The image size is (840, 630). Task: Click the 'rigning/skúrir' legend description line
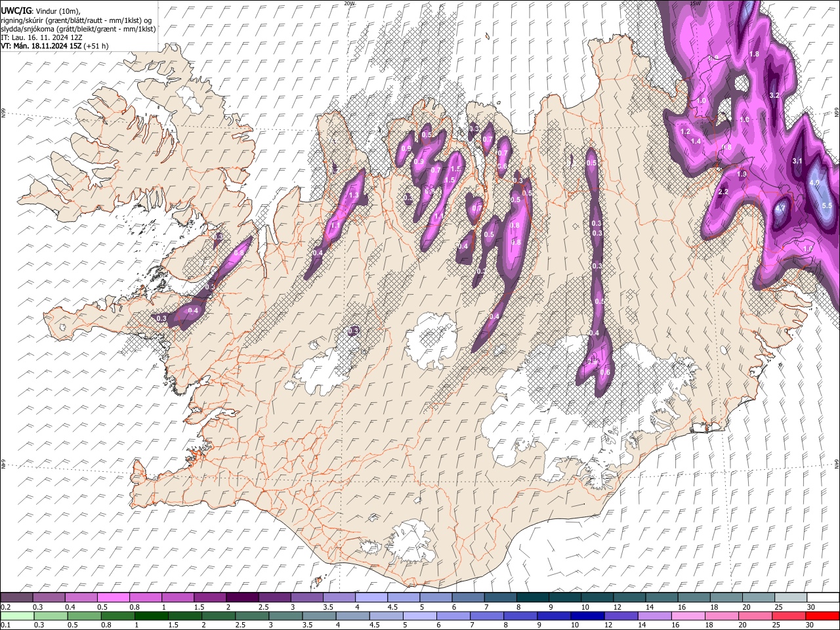(76, 20)
